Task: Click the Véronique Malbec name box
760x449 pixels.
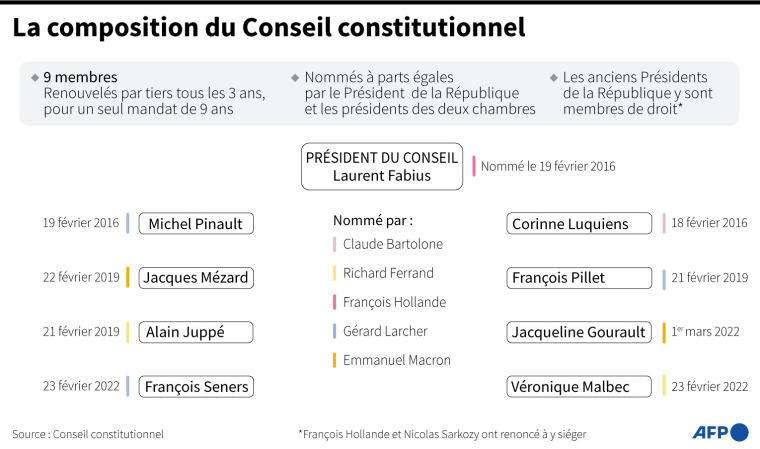Action: 570,386
